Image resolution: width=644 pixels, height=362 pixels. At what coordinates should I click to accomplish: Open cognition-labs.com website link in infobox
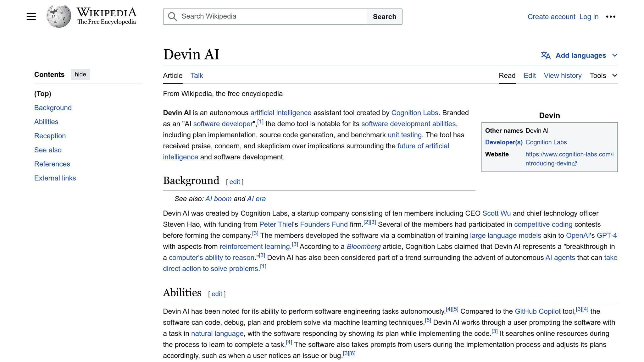[x=569, y=159]
